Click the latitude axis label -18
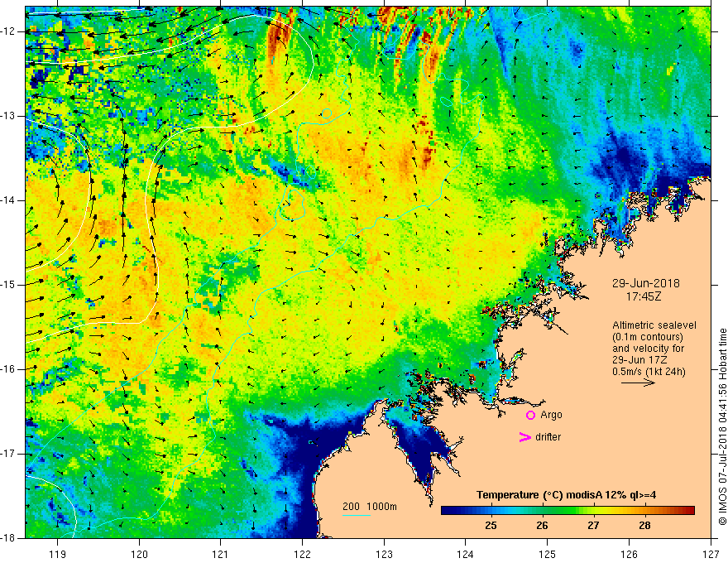This screenshot has height=563, width=728. tap(9, 538)
